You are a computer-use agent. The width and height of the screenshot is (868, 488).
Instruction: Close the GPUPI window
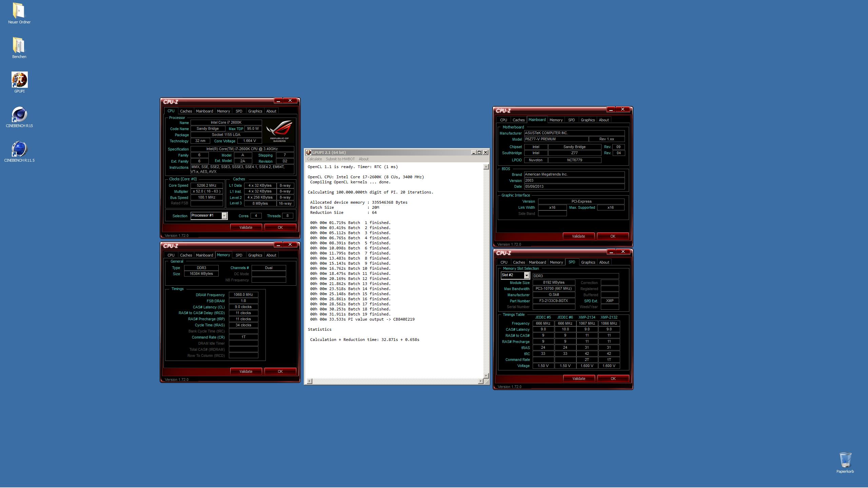[x=485, y=152]
